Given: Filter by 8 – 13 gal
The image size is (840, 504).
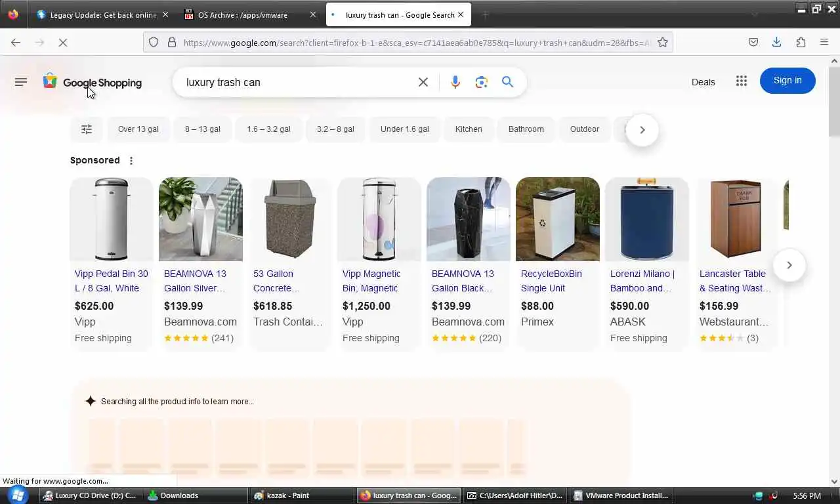Looking at the screenshot, I should coord(203,129).
